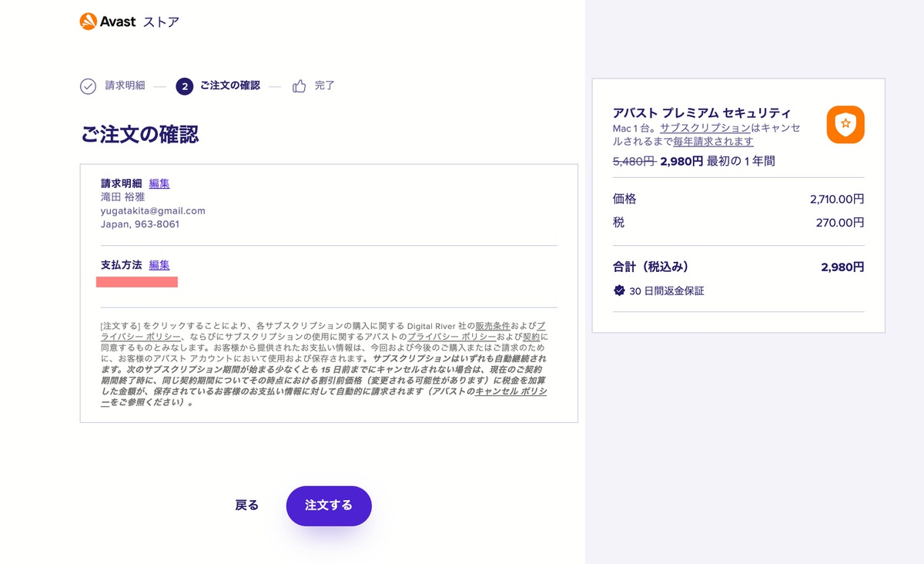Go to the 請求明細 step
This screenshot has height=564, width=924.
[x=125, y=86]
